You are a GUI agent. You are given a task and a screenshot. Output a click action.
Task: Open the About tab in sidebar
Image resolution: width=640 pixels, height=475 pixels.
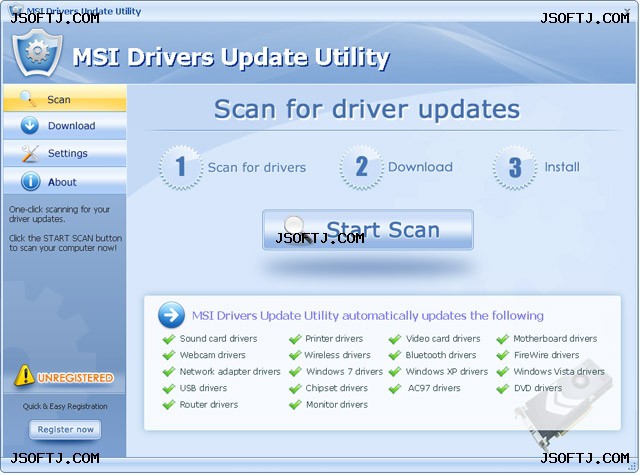pyautogui.click(x=65, y=182)
